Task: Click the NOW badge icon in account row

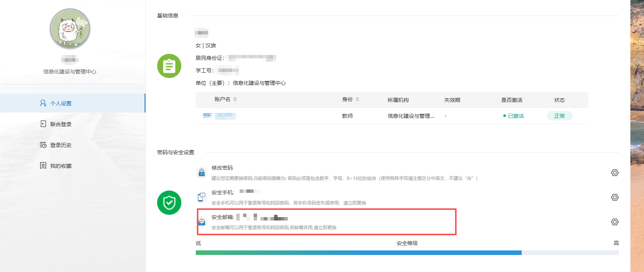Action: 207,116
